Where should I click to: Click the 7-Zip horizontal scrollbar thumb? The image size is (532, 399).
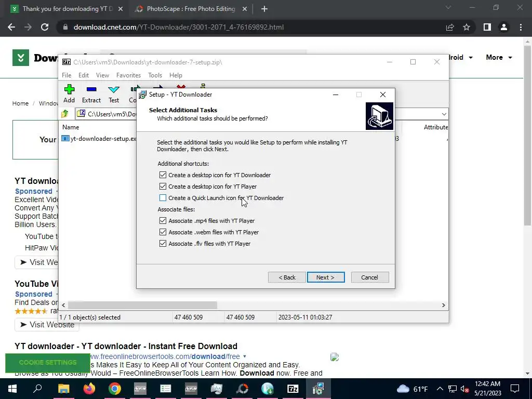pyautogui.click(x=142, y=305)
